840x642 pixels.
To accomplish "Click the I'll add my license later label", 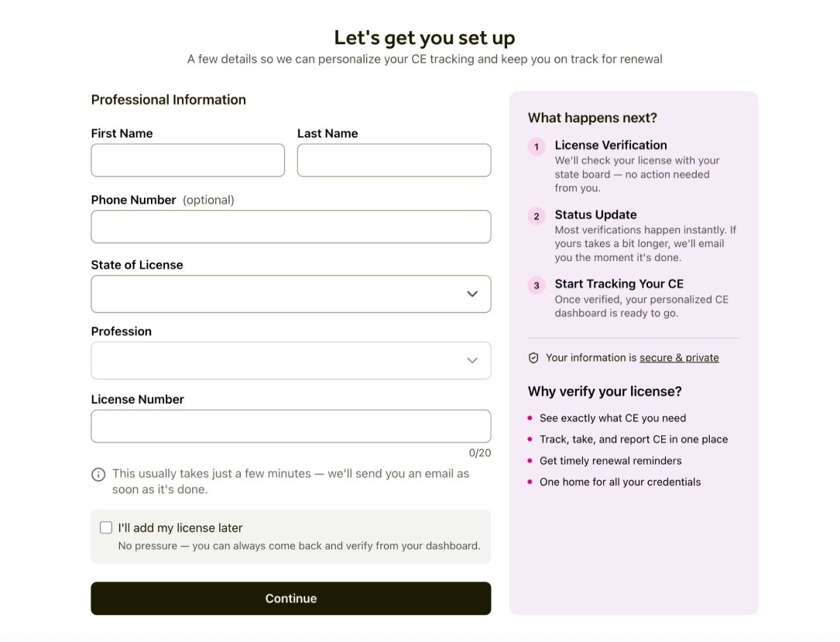I will [180, 528].
